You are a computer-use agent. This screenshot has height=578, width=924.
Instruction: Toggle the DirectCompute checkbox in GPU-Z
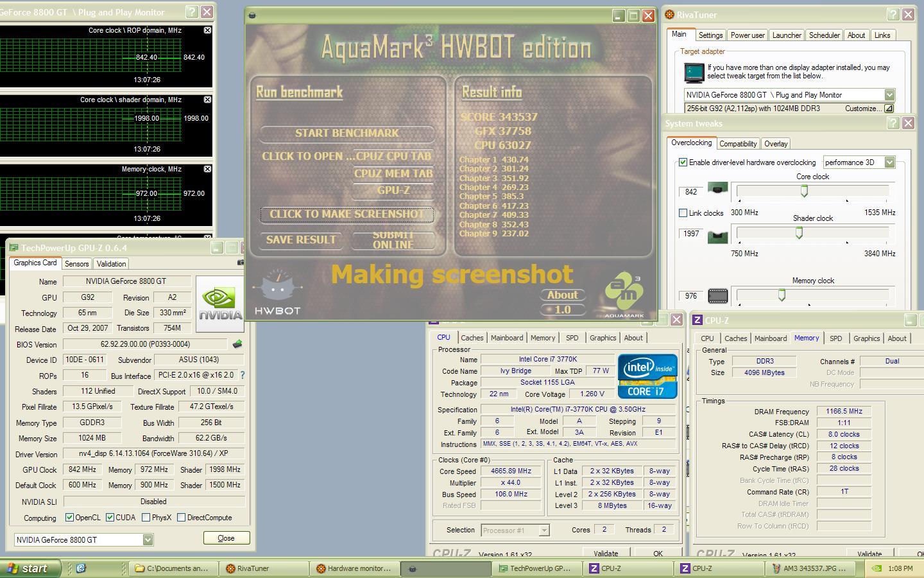[181, 517]
